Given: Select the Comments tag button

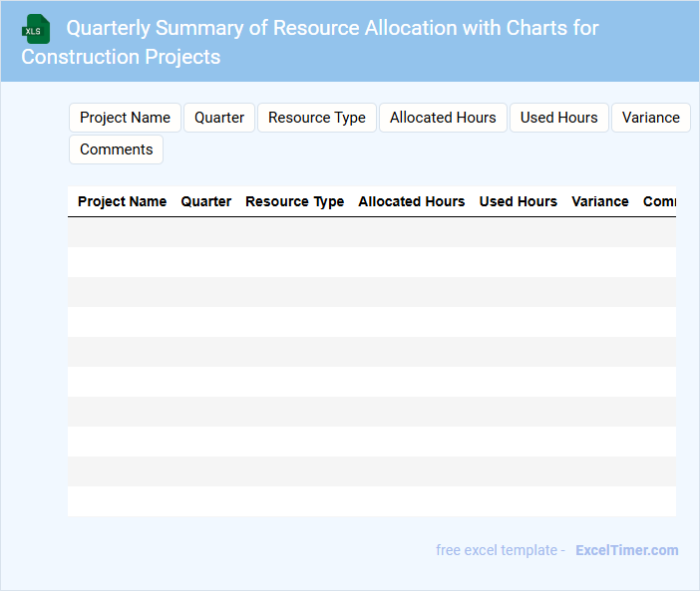Looking at the screenshot, I should coord(116,149).
